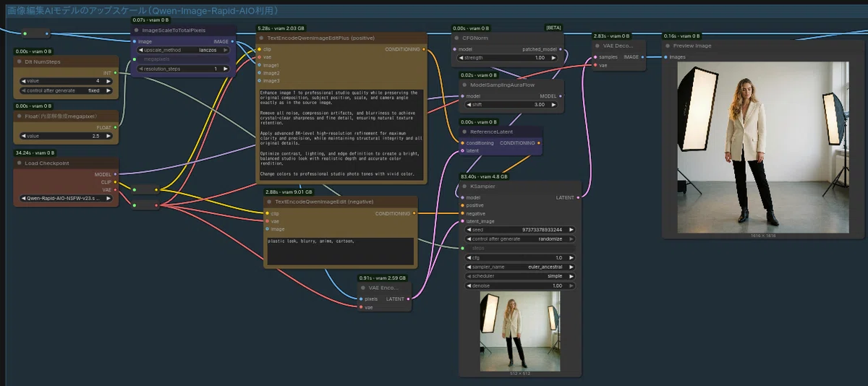Screen dimensions: 868x386
Task: Collapse the ImageScaleToTotalPixels node via its title dot
Action: coord(136,30)
